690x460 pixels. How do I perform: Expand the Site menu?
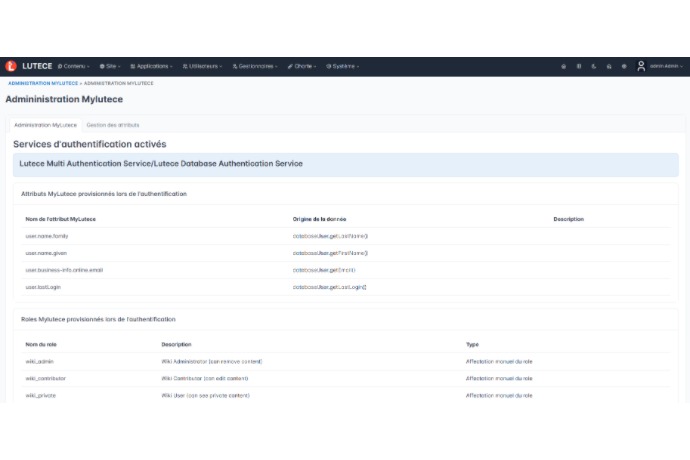tap(110, 66)
